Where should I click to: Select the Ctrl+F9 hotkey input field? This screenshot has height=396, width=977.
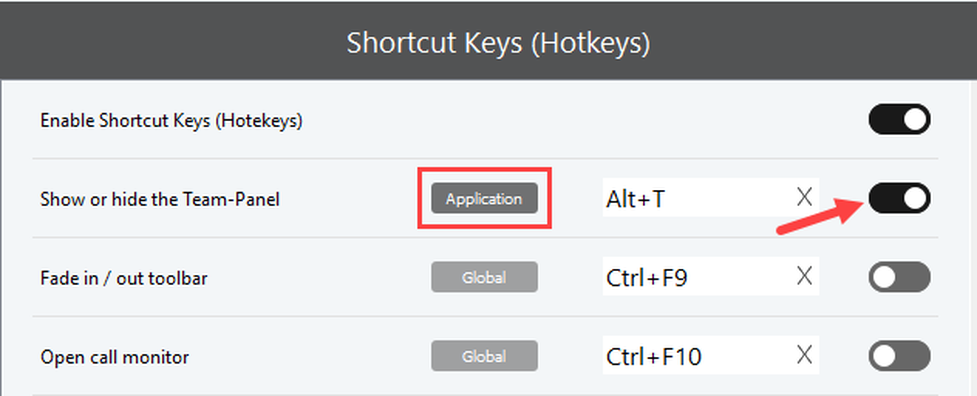[710, 276]
